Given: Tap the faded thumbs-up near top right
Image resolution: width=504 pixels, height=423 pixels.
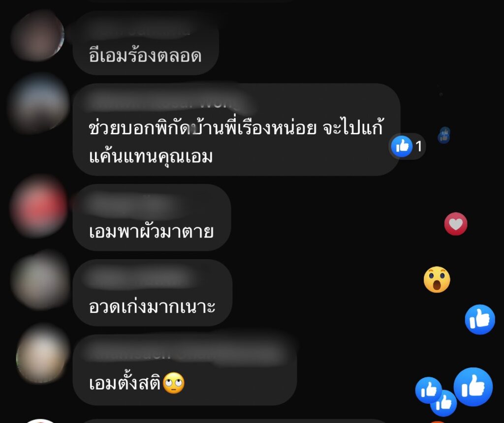Looking at the screenshot, I should coord(444,135).
